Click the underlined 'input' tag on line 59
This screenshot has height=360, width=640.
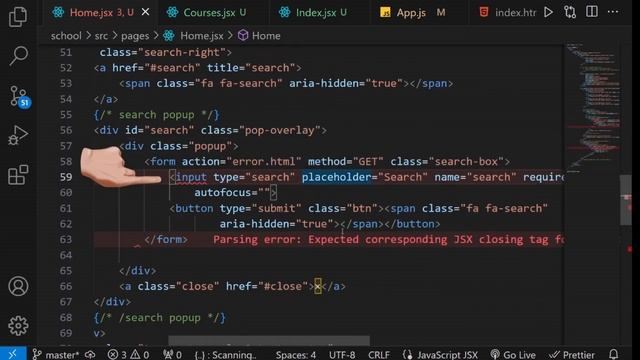(191, 178)
